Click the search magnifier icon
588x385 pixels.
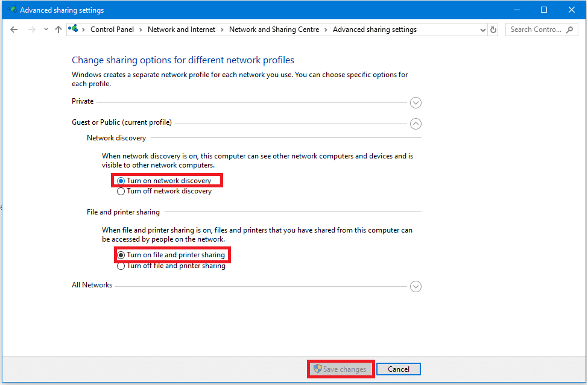coord(570,30)
